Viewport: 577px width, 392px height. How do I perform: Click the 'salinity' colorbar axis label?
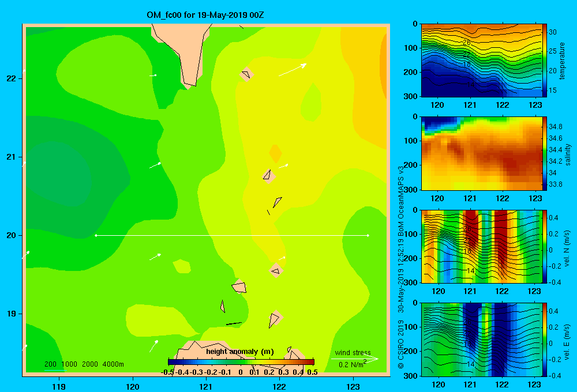pos(568,155)
